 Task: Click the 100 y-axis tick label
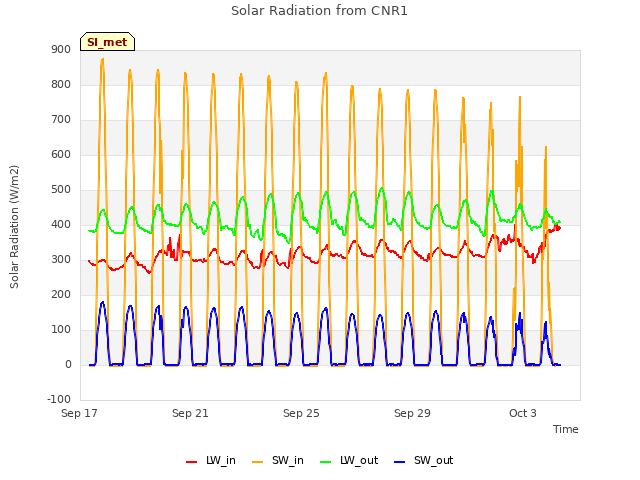(x=61, y=330)
